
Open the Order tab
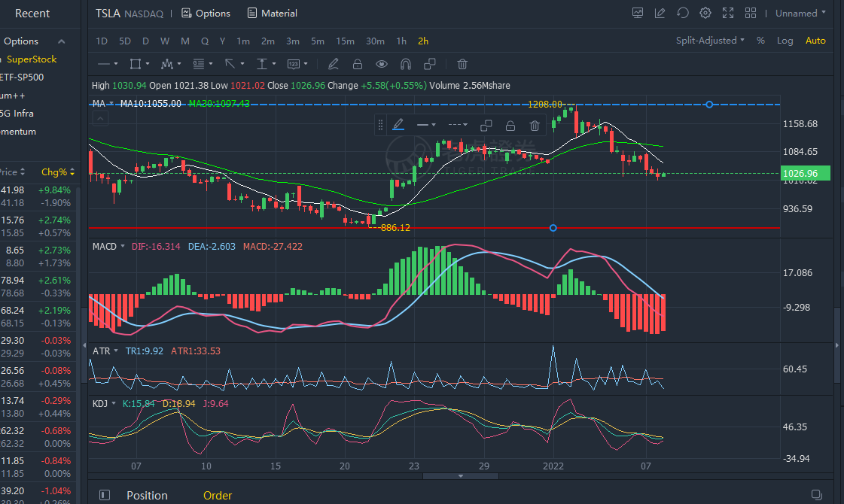(x=218, y=495)
